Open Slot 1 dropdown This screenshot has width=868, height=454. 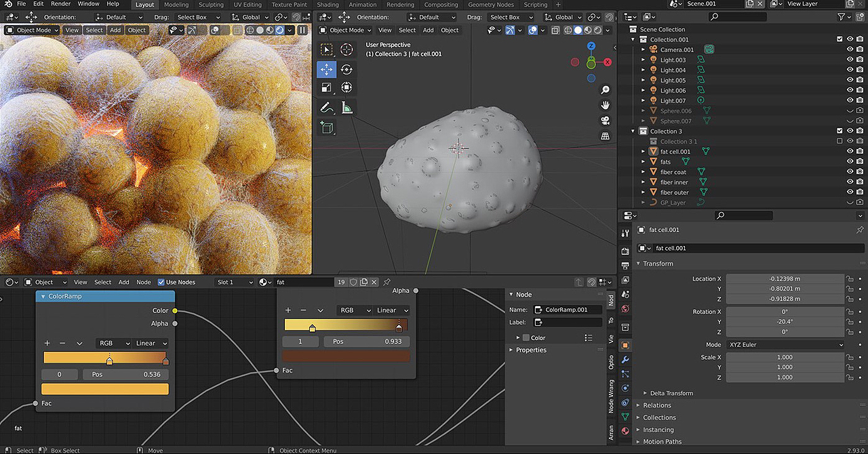(x=235, y=282)
